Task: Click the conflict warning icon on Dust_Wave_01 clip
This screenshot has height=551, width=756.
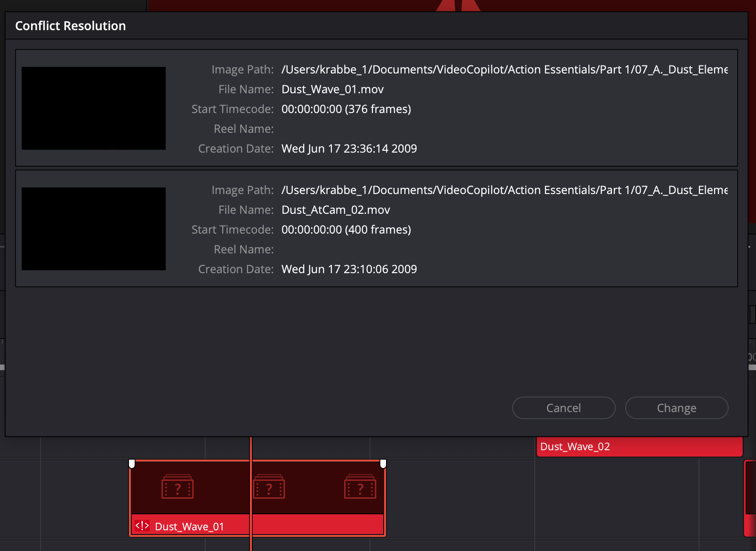Action: [x=142, y=526]
